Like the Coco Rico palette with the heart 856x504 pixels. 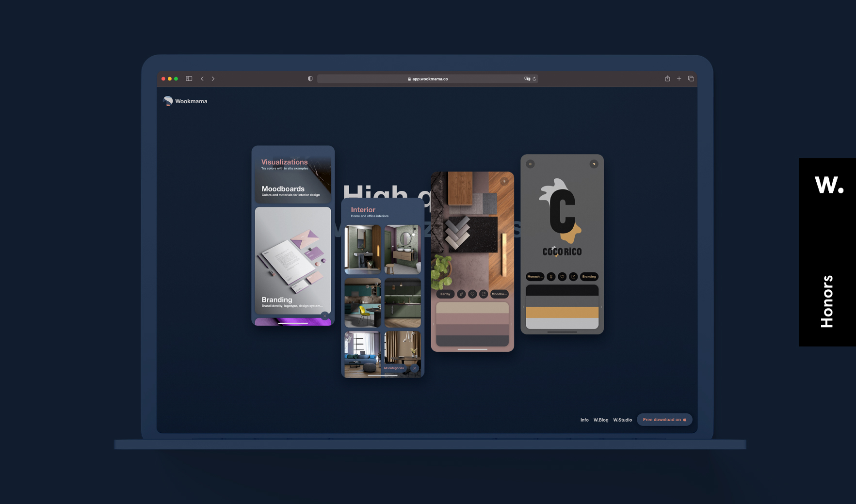point(562,277)
